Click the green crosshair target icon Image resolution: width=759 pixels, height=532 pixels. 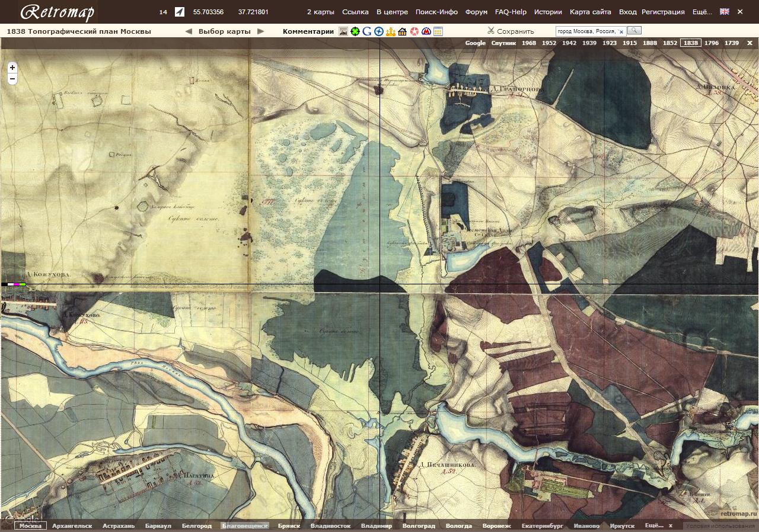coord(355,31)
